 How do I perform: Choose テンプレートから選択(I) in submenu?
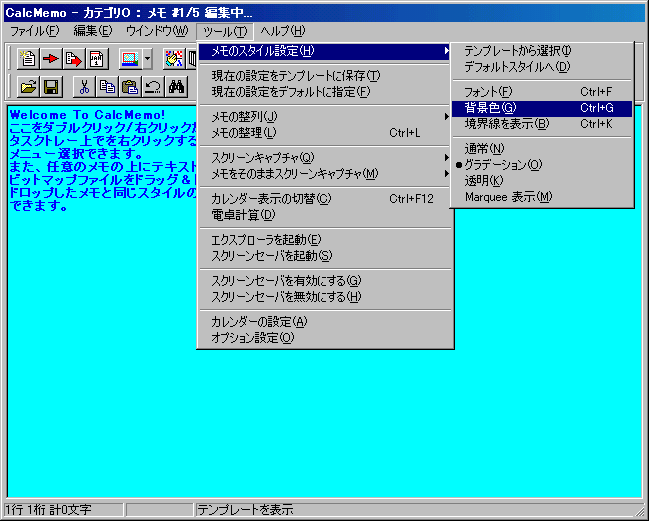(542, 51)
